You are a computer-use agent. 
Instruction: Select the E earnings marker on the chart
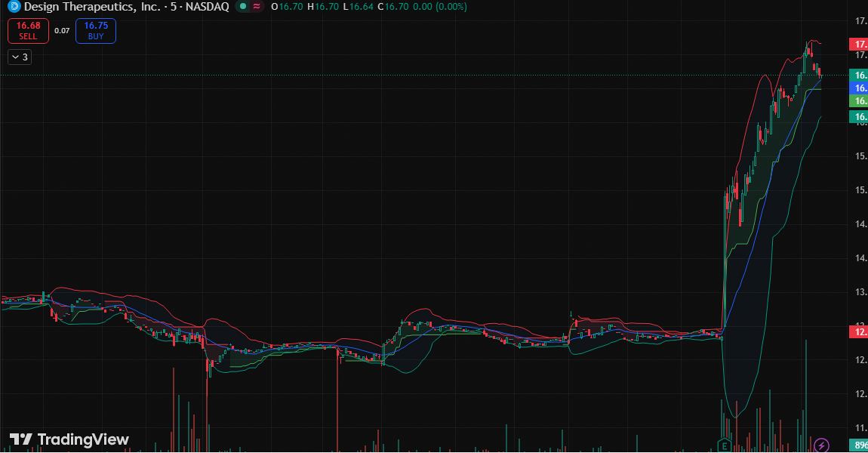click(726, 445)
